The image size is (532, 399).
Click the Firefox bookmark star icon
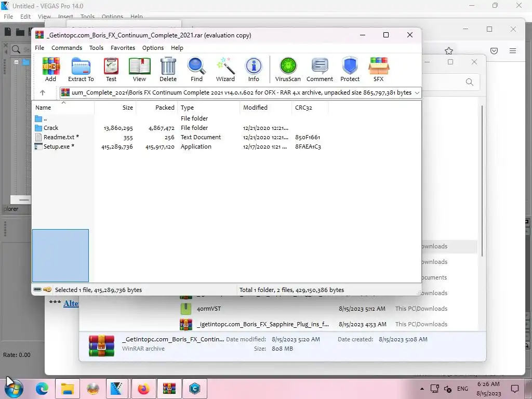(x=449, y=51)
